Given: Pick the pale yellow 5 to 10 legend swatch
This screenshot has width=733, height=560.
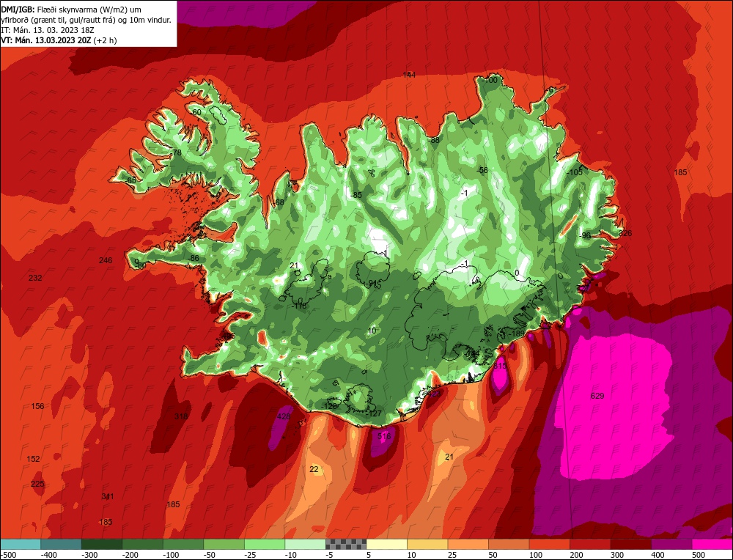Looking at the screenshot, I should 386,544.
